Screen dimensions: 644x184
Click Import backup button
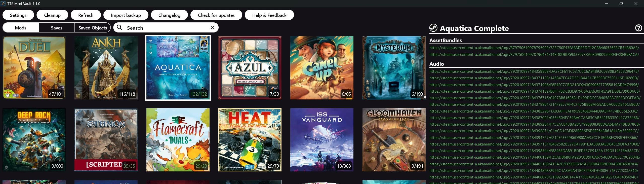tap(126, 15)
